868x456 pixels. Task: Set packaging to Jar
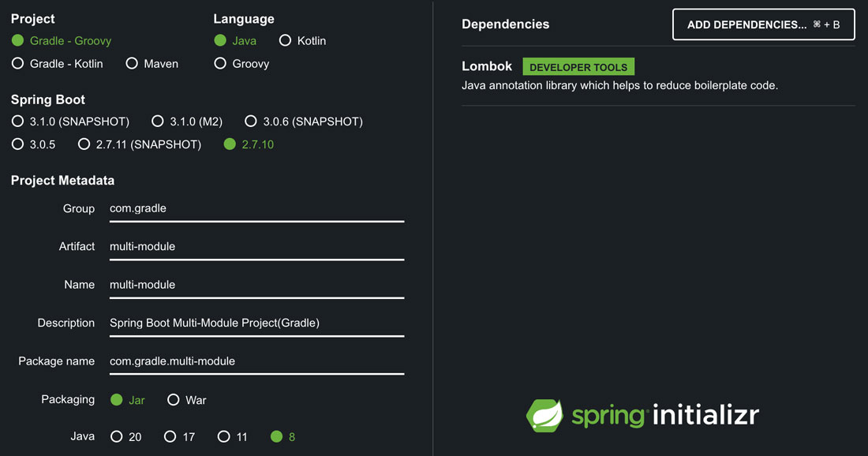[x=127, y=400]
